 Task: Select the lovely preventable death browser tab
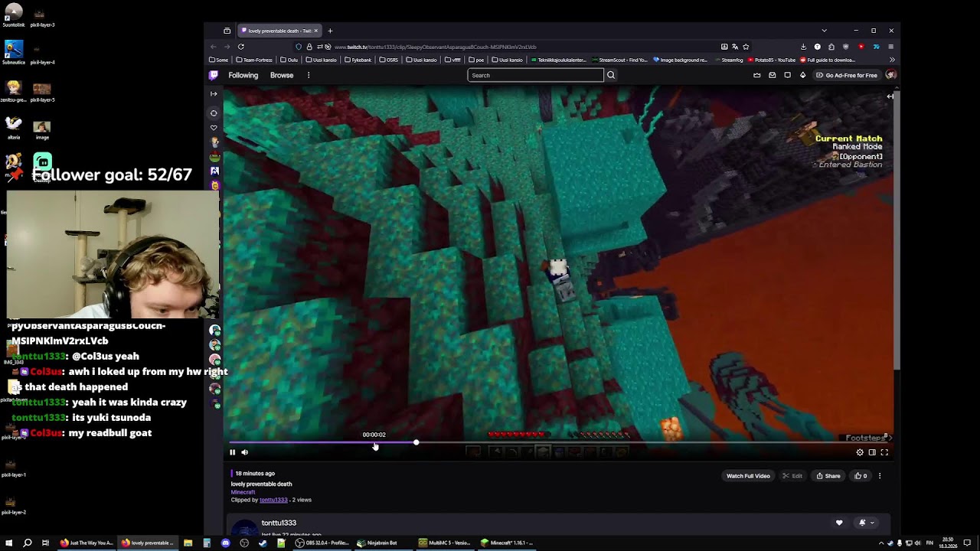coord(280,31)
